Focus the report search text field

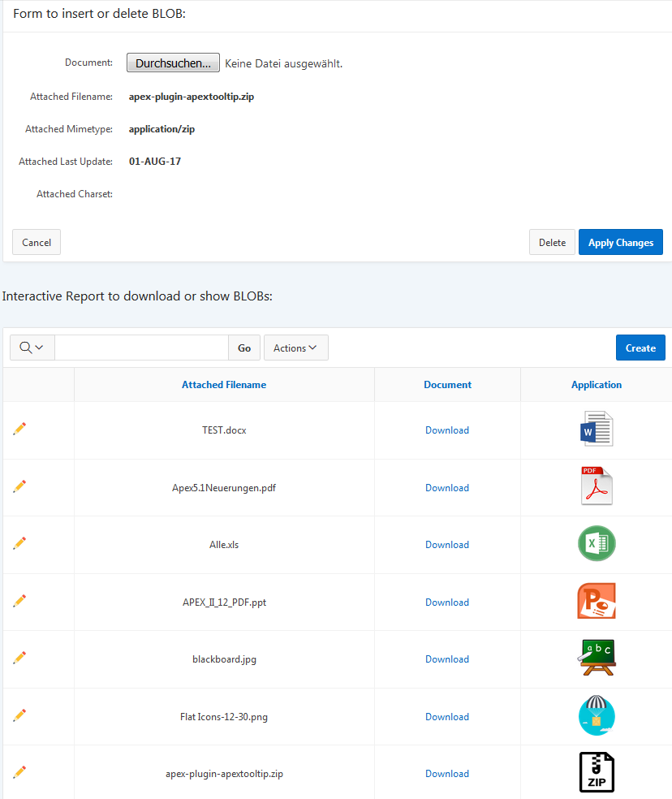point(141,348)
